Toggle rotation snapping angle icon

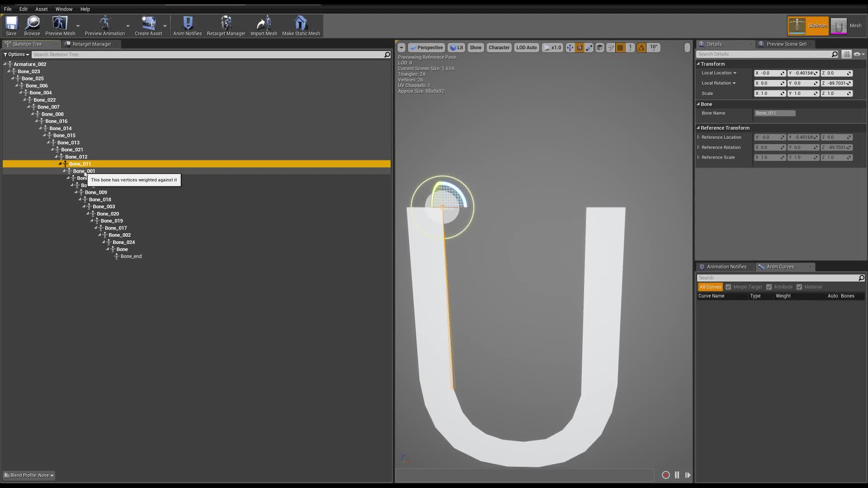pyautogui.click(x=642, y=47)
